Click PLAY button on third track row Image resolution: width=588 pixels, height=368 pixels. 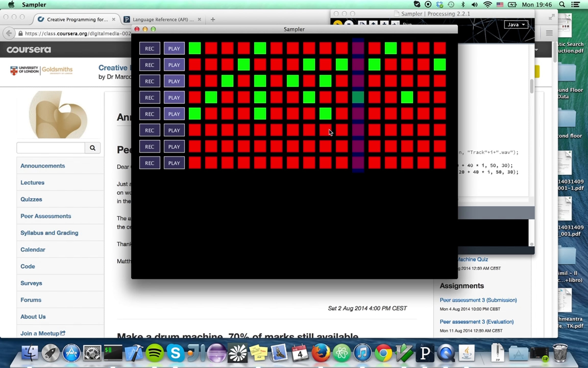pos(174,81)
